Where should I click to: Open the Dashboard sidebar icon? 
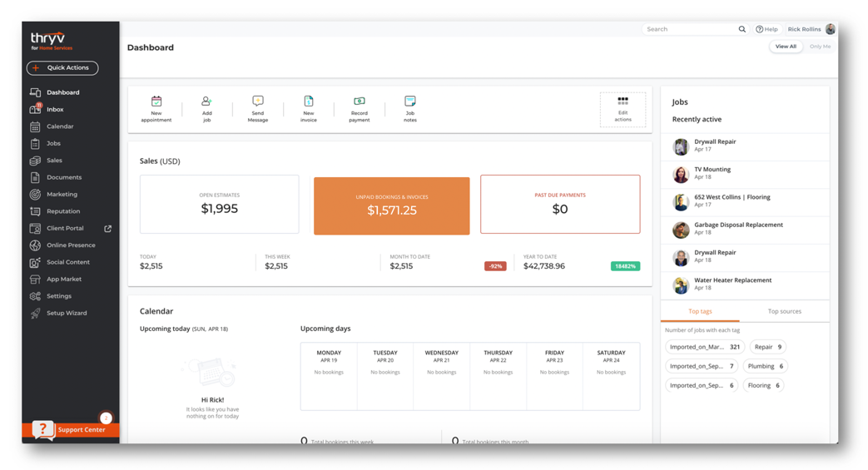35,92
